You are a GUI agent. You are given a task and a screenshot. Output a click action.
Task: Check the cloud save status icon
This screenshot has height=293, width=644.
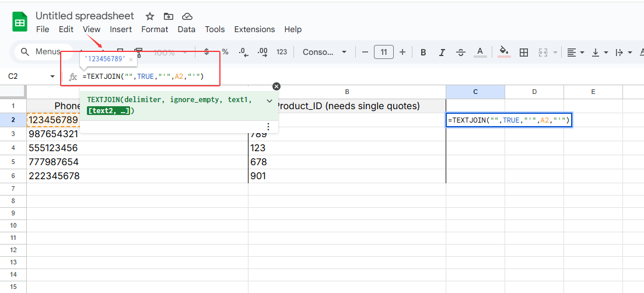(187, 16)
